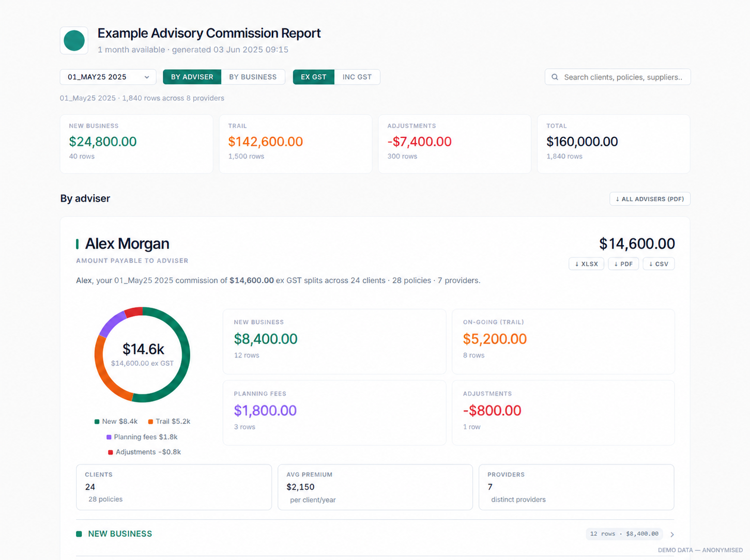This screenshot has width=750, height=560.
Task: Click the summary $24,800.00 New Business value
Action: pos(103,142)
